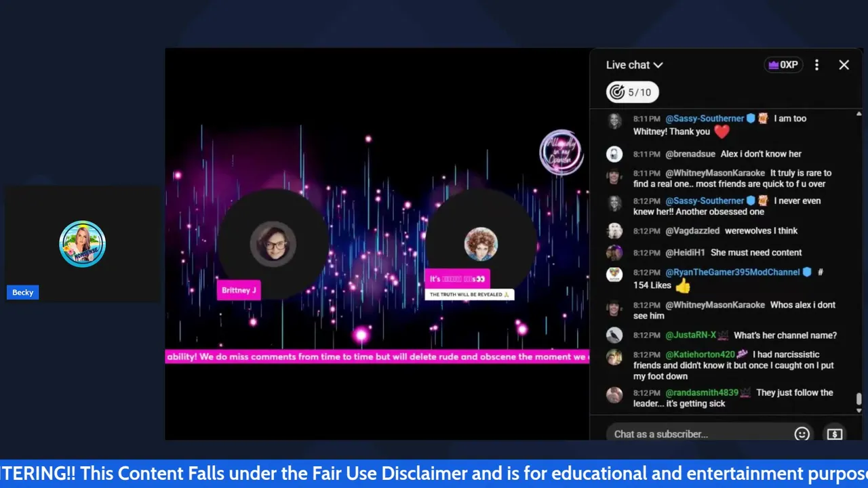Click the chat scrollbar up arrow
The image size is (868, 488).
coord(859,114)
